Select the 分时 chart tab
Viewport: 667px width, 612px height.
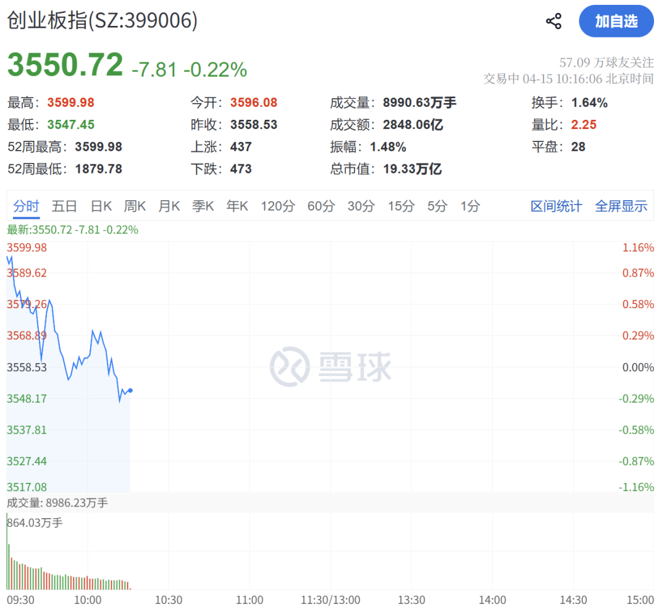pos(26,206)
